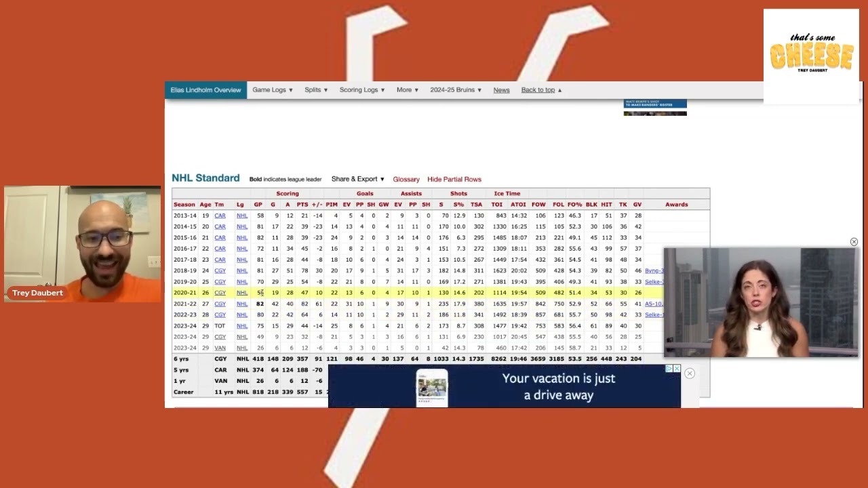Open the Byng award link in 2018-19 row
Screen dimensions: 868x488
tap(654, 271)
